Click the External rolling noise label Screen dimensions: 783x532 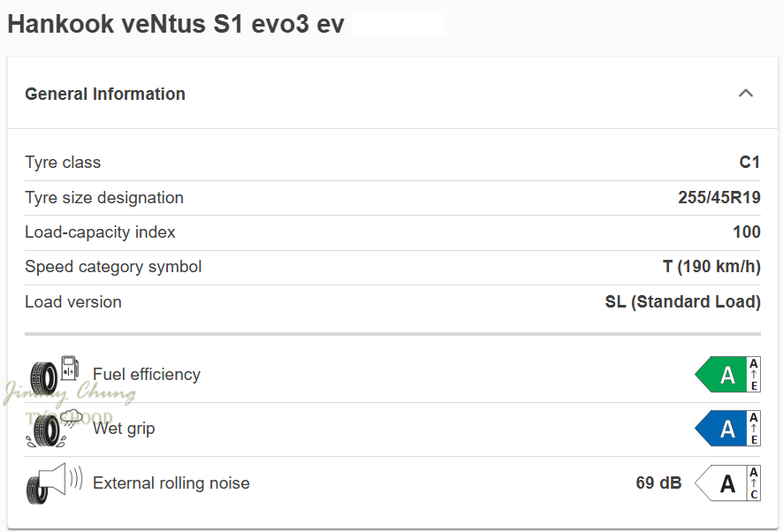point(171,483)
